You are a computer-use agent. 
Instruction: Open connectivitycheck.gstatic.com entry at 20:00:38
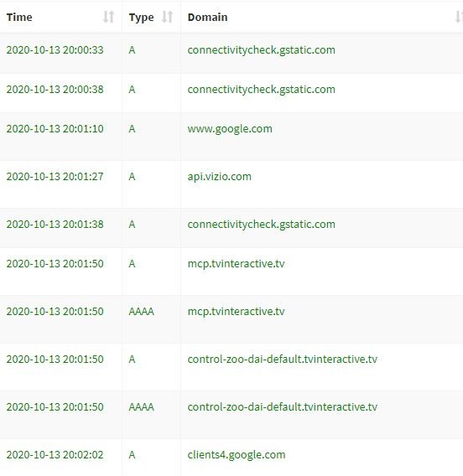tap(261, 90)
